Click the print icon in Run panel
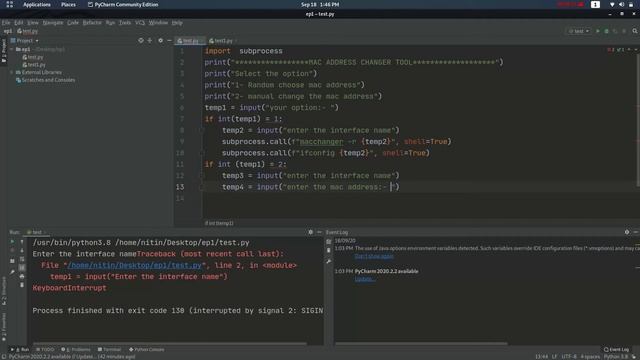Viewport: 640px width, 360px height. (22, 276)
